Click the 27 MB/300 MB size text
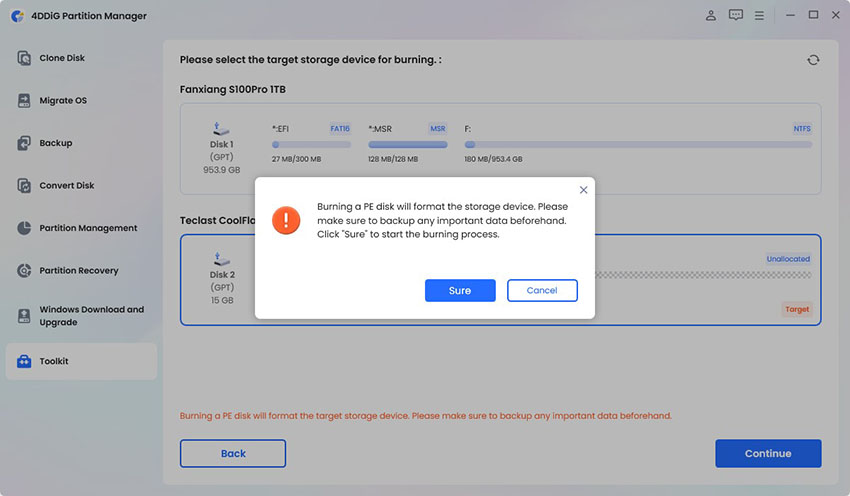This screenshot has width=850, height=496. tap(297, 159)
